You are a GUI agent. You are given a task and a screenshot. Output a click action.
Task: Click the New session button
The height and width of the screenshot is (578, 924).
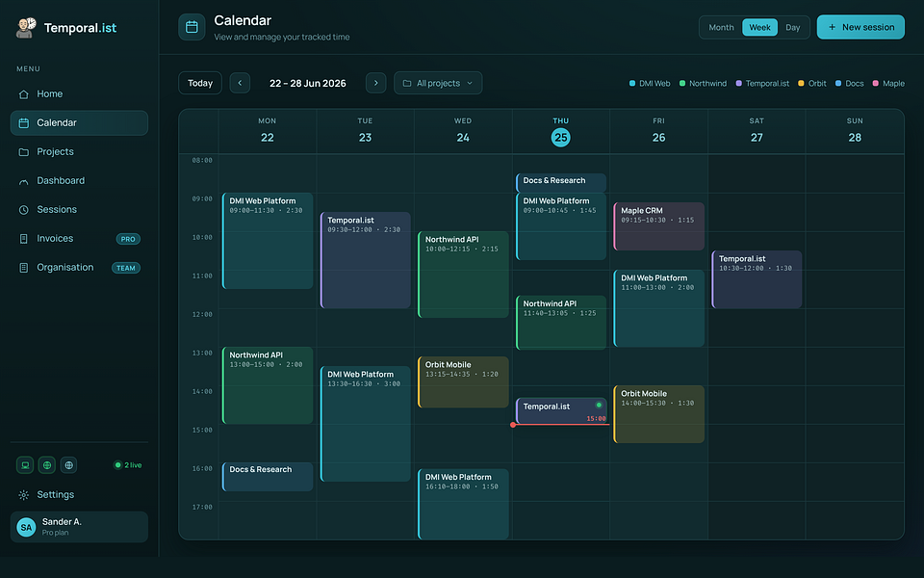pos(860,27)
